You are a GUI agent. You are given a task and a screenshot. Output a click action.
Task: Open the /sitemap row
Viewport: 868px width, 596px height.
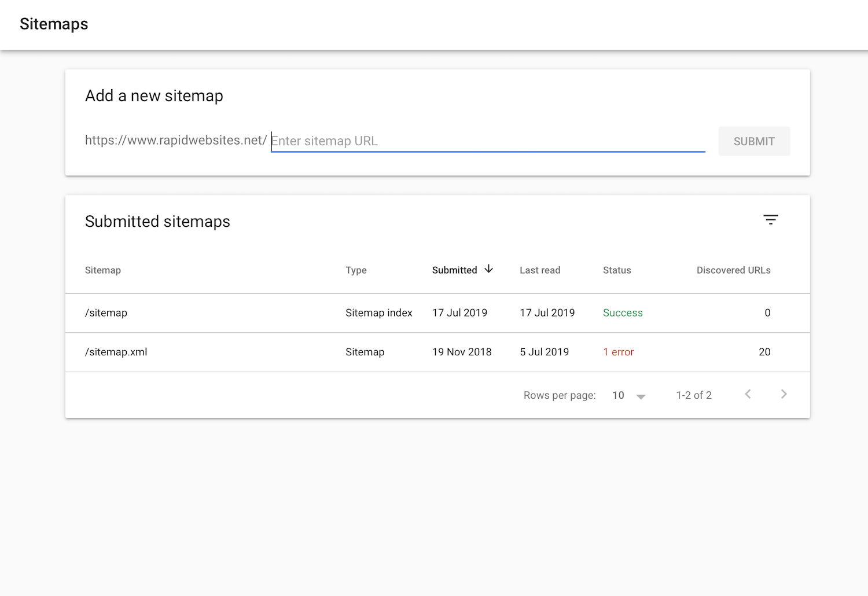(x=106, y=313)
